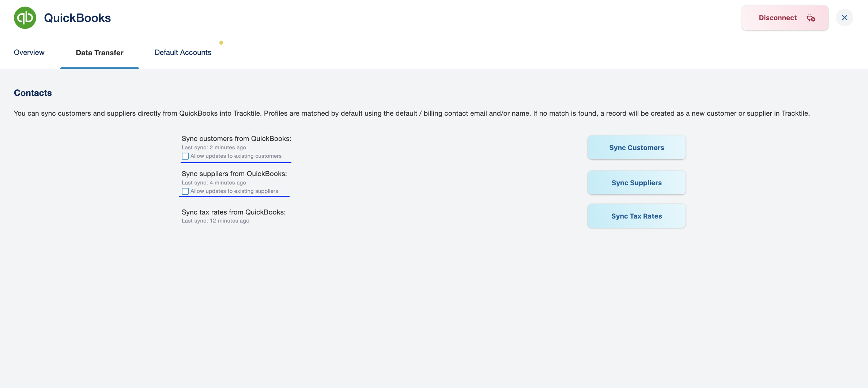Viewport: 868px width, 388px height.
Task: Enable the existing customers updates checkbox
Action: pyautogui.click(x=185, y=156)
